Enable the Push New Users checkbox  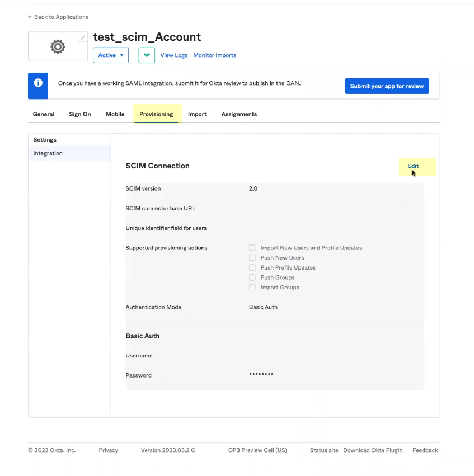click(252, 258)
